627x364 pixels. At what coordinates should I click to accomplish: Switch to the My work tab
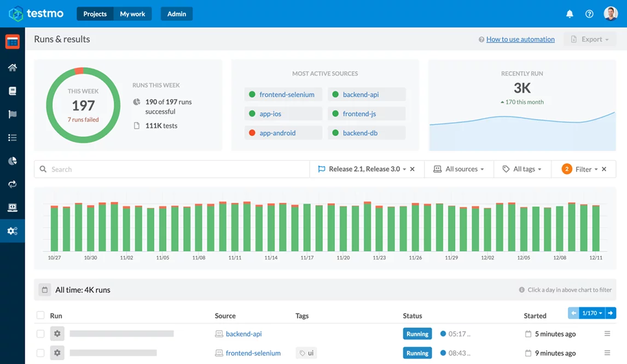(132, 14)
